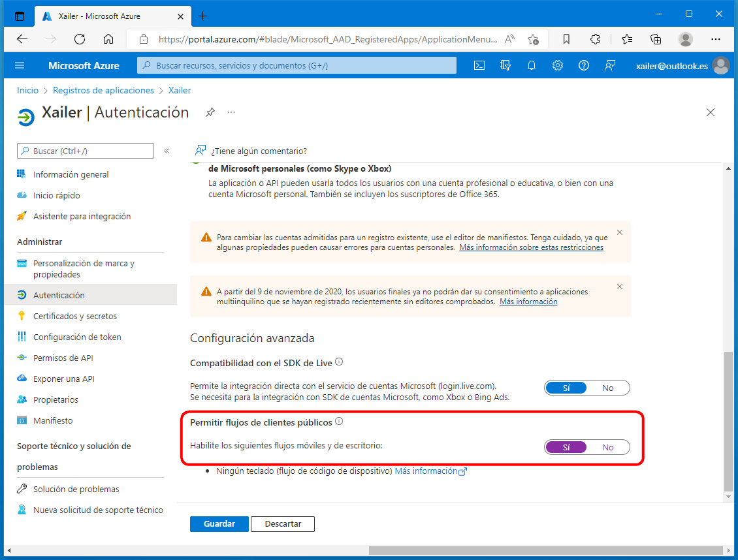Open browser Collections
Viewport: 738px width, 560px height.
click(x=656, y=39)
